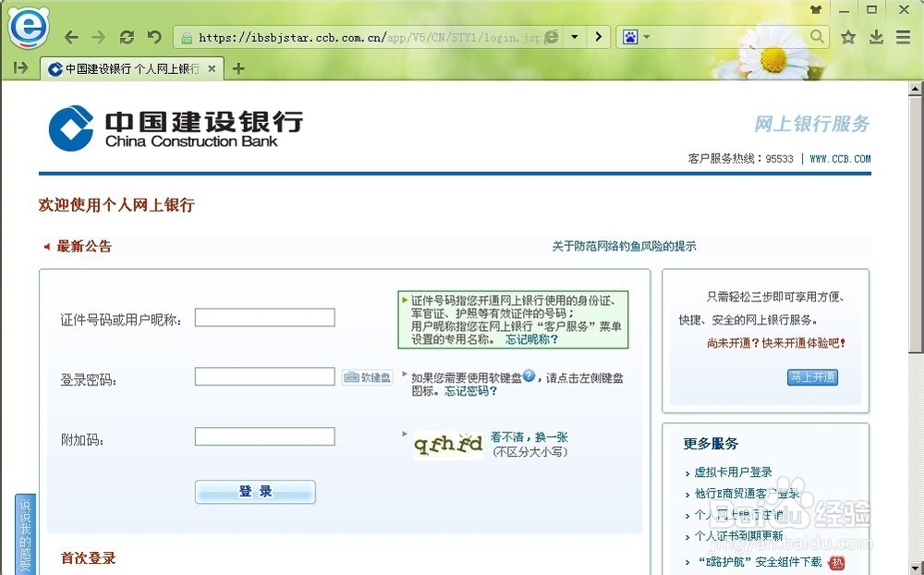Click the browser back arrow
The width and height of the screenshot is (924, 575).
pos(71,37)
